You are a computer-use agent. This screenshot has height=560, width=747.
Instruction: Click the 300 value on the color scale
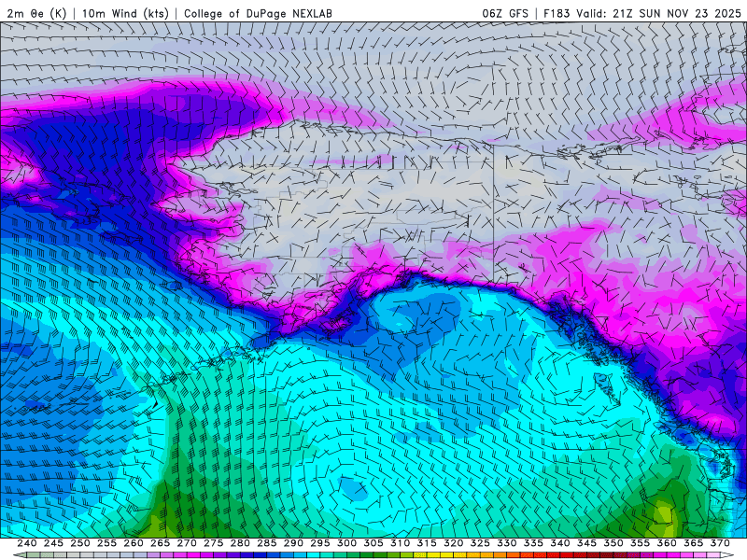tap(346, 543)
